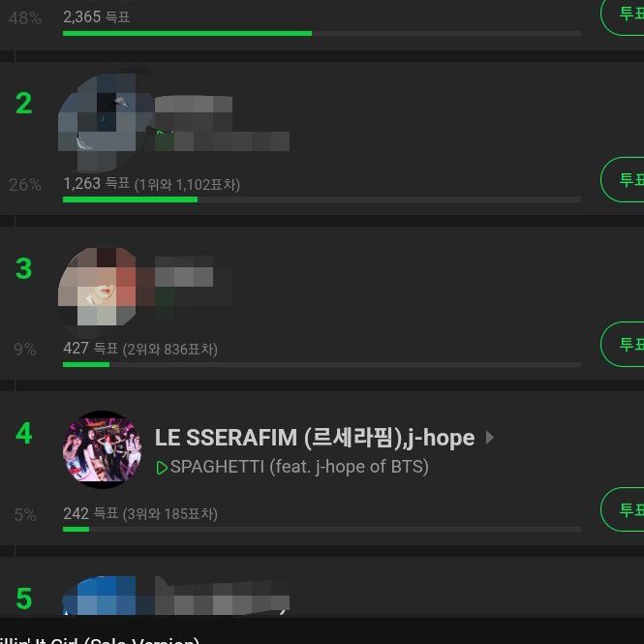Viewport: 644px width, 644px height.
Task: Vote for the top entry with 2,365 votes
Action: (x=623, y=15)
